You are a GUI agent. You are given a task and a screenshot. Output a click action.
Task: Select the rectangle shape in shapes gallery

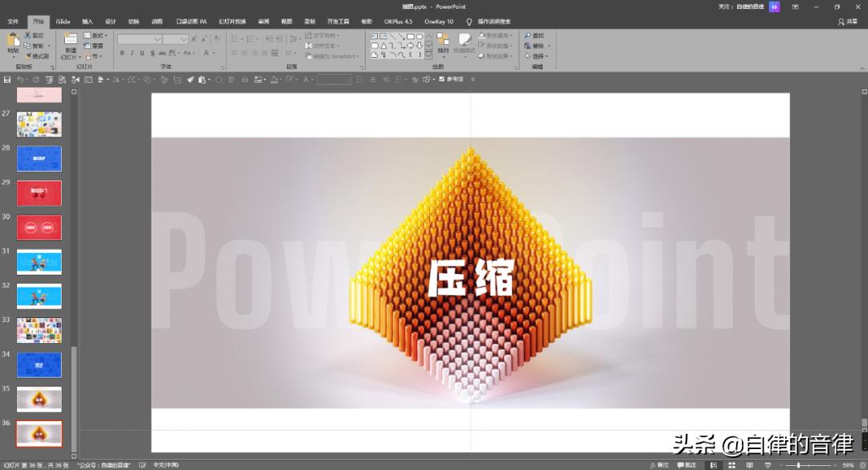click(x=410, y=36)
